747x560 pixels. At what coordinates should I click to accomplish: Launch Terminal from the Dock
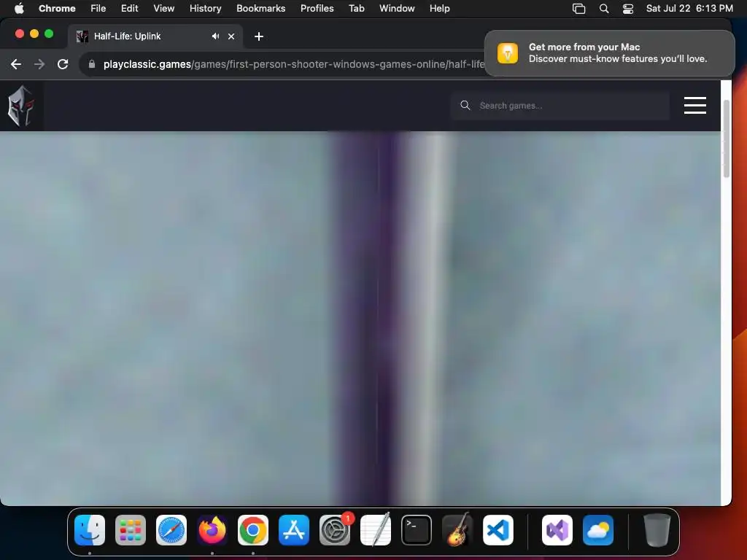pos(417,530)
